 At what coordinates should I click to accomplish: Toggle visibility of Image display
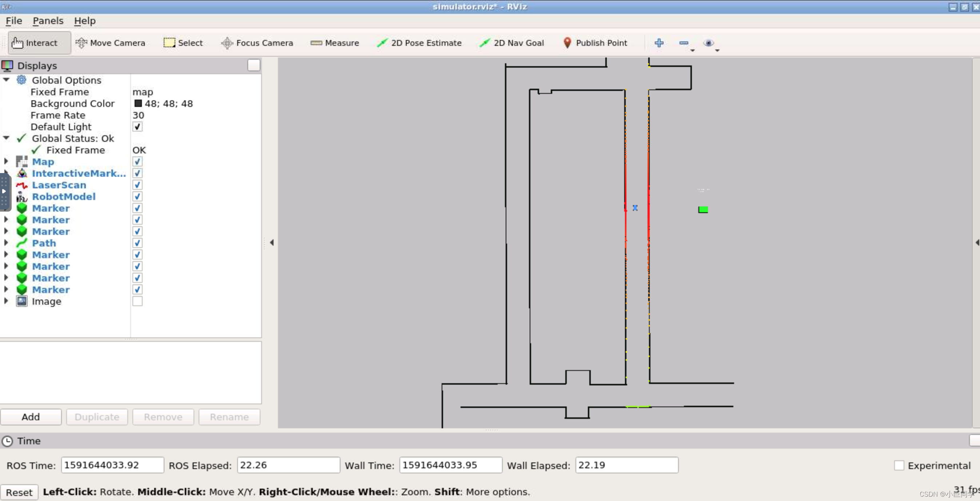pos(137,301)
